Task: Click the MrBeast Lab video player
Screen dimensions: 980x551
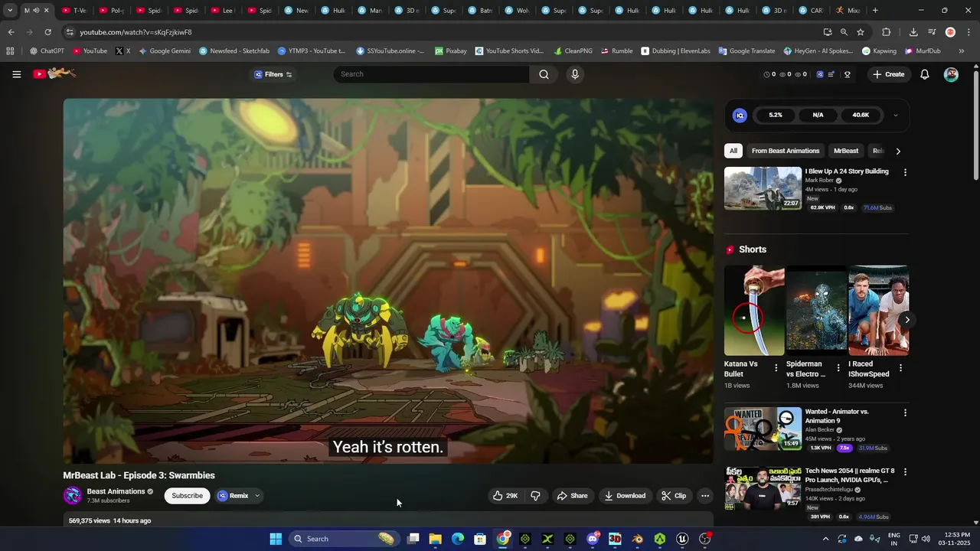Action: pos(388,281)
